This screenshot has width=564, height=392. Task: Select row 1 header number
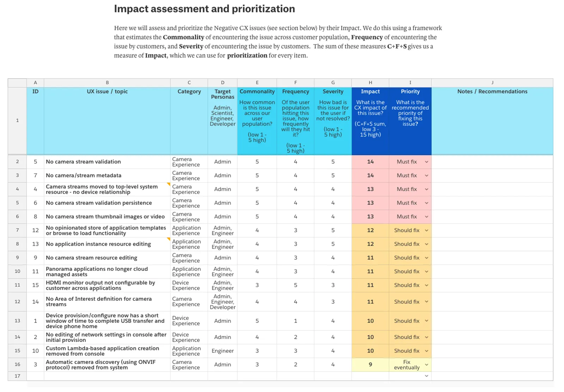[x=17, y=121]
